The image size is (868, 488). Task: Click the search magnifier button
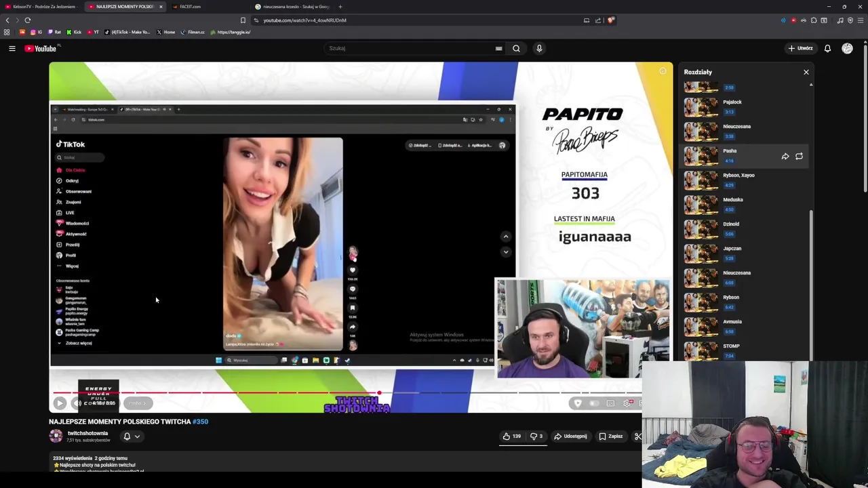[516, 48]
